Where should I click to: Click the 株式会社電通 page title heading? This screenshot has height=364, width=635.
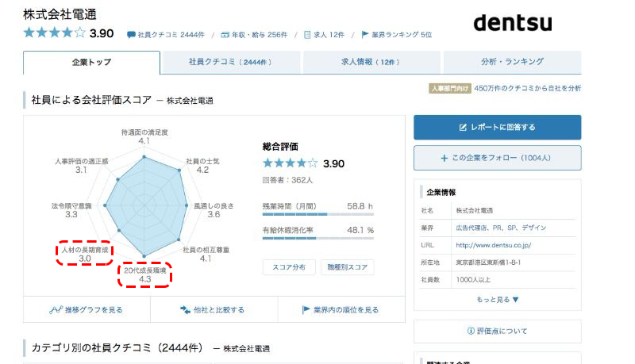(60, 14)
